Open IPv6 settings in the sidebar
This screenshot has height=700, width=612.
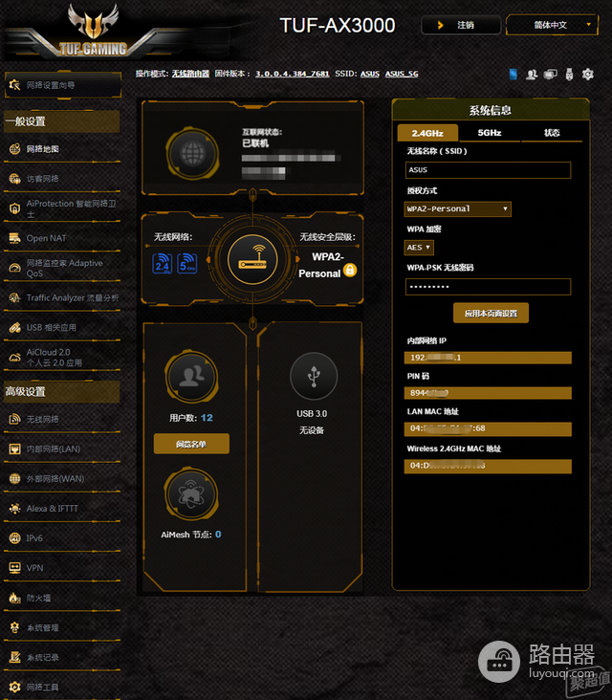(x=61, y=538)
